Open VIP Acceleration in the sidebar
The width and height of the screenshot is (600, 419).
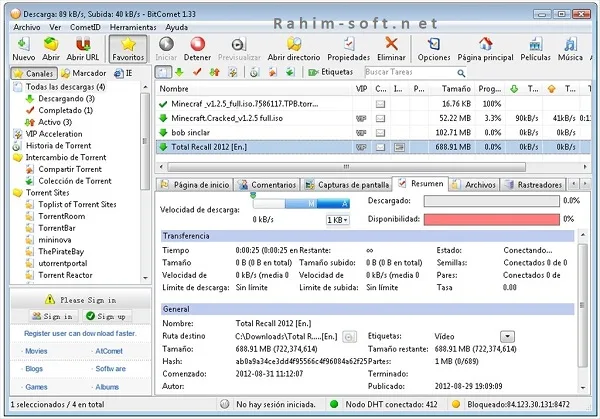54,134
